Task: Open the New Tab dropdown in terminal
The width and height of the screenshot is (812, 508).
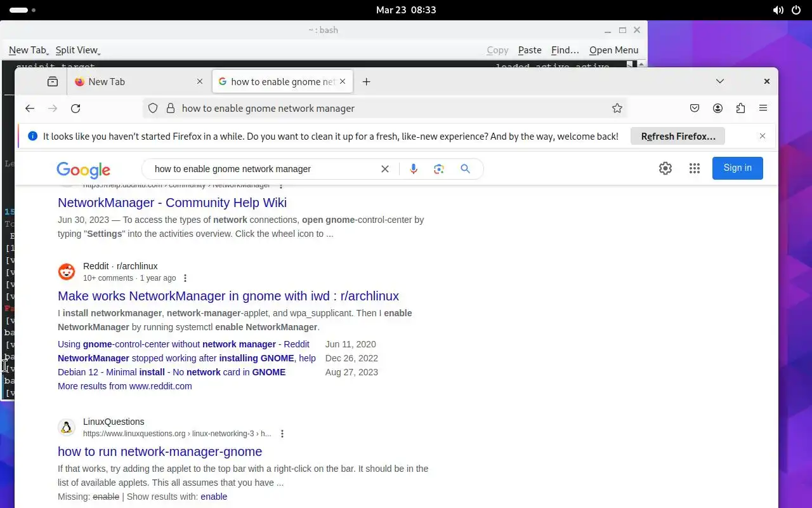Action: 29,50
